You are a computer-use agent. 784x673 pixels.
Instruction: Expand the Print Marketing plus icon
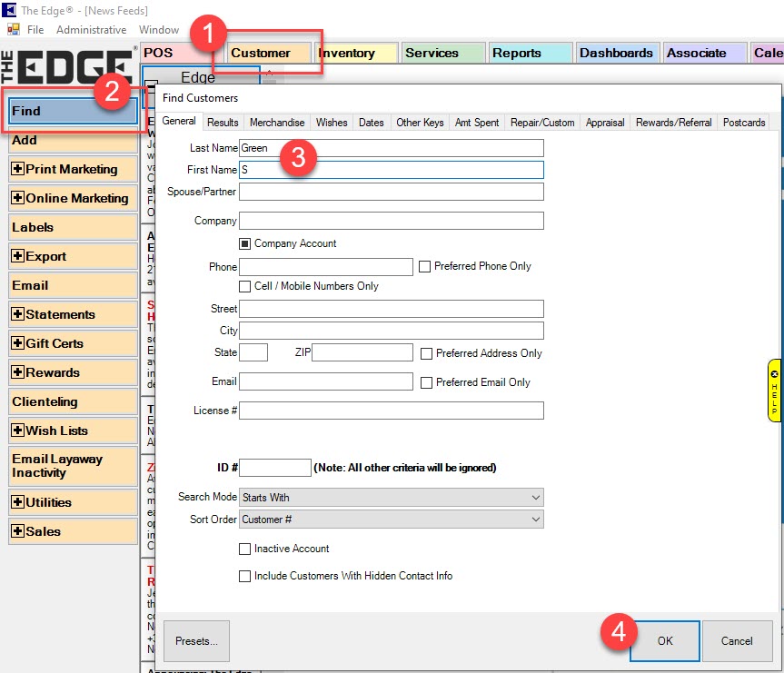(17, 169)
